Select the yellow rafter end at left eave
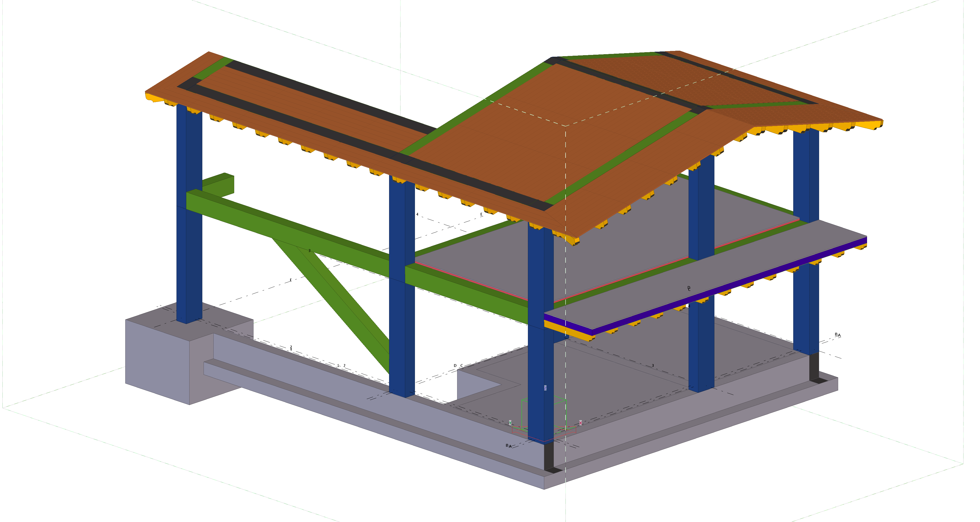 tap(154, 97)
